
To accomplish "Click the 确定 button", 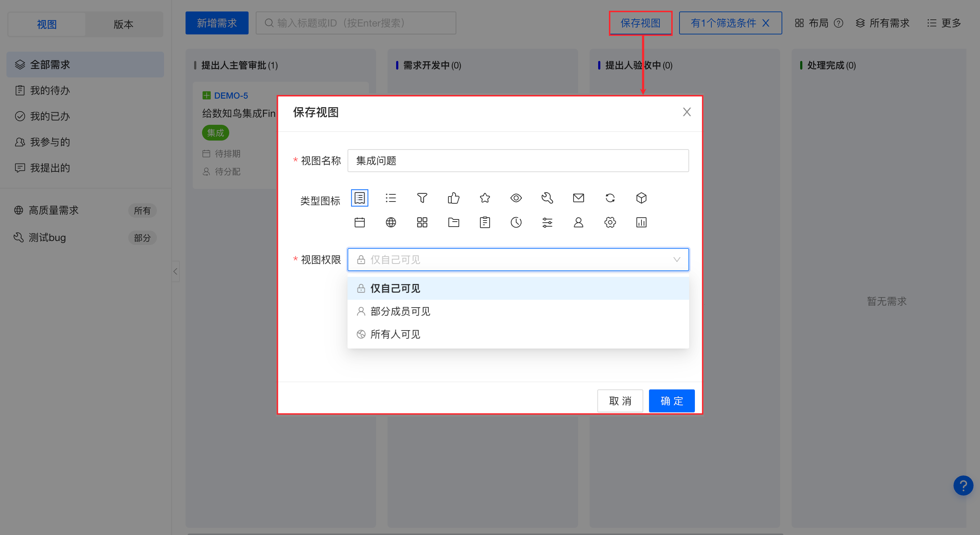I will pyautogui.click(x=672, y=401).
